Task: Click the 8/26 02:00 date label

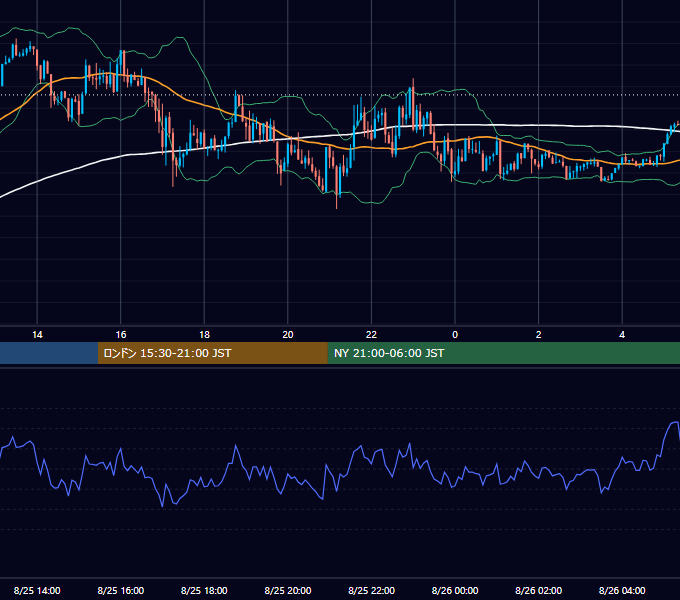Action: point(539,590)
